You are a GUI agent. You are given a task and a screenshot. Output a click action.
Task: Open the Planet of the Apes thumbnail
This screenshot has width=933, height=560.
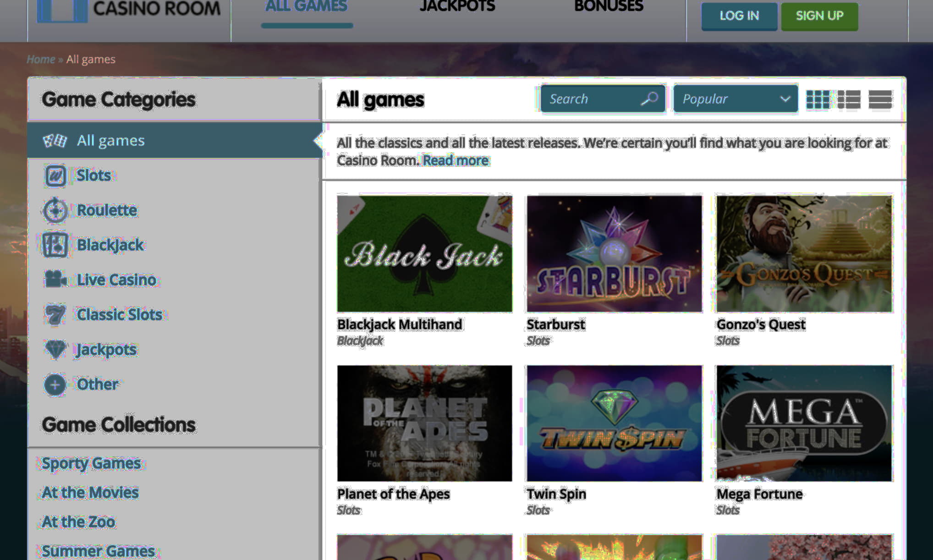[424, 423]
